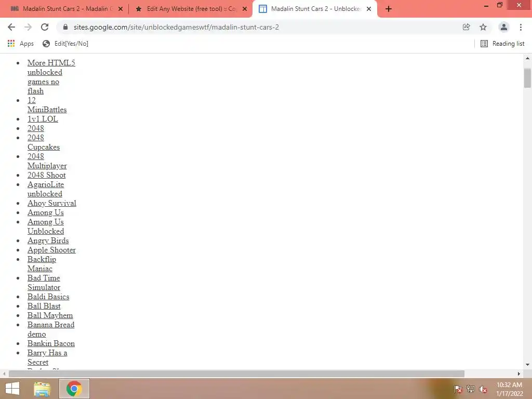Switch to the Edit Any Website tab
The height and width of the screenshot is (399, 532).
191,9
